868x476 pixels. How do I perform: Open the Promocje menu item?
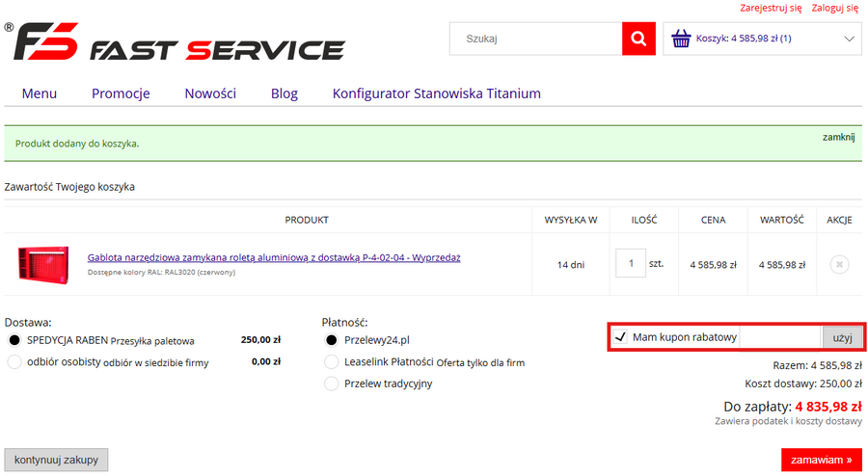coord(121,93)
